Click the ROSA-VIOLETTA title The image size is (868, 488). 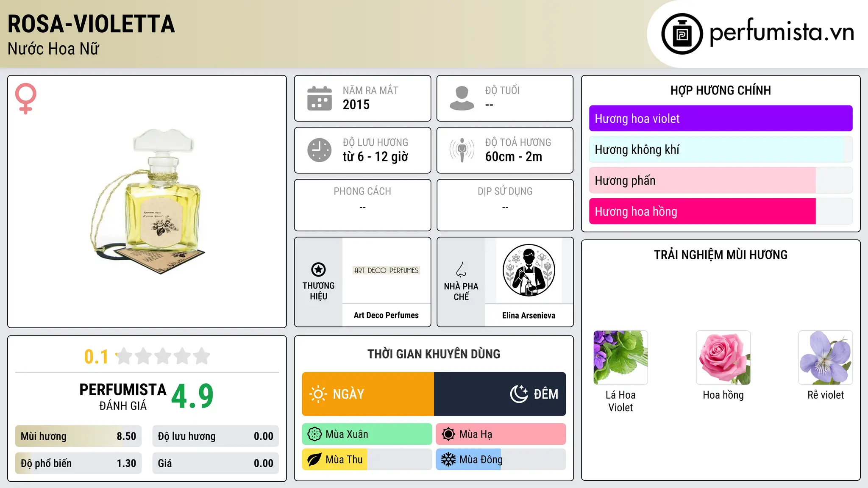point(91,24)
